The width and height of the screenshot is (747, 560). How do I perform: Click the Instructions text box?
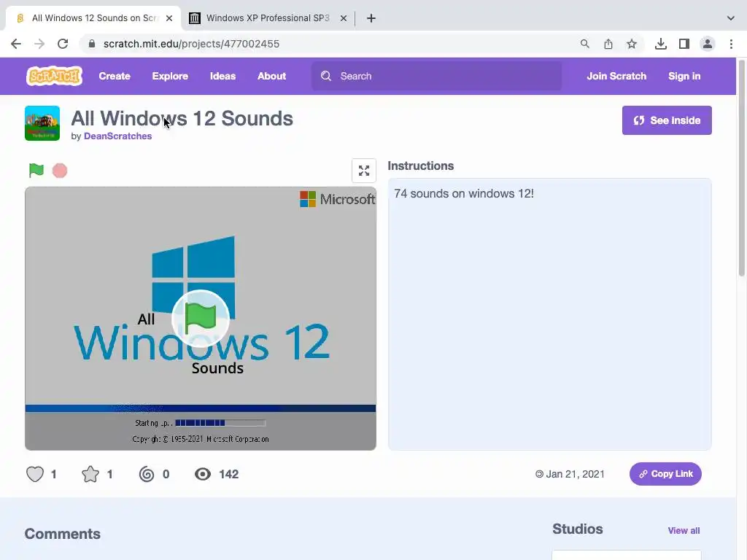point(550,314)
